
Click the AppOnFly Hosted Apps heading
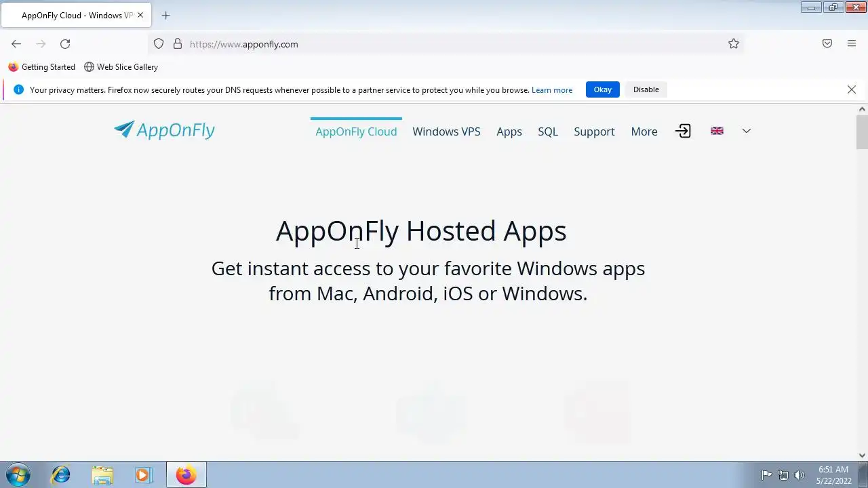[x=421, y=230]
